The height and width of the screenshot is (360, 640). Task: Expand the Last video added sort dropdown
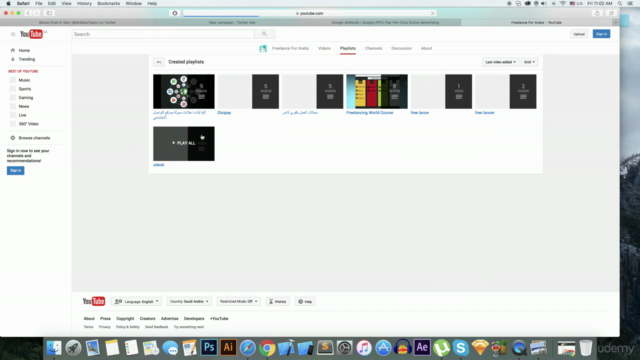500,62
